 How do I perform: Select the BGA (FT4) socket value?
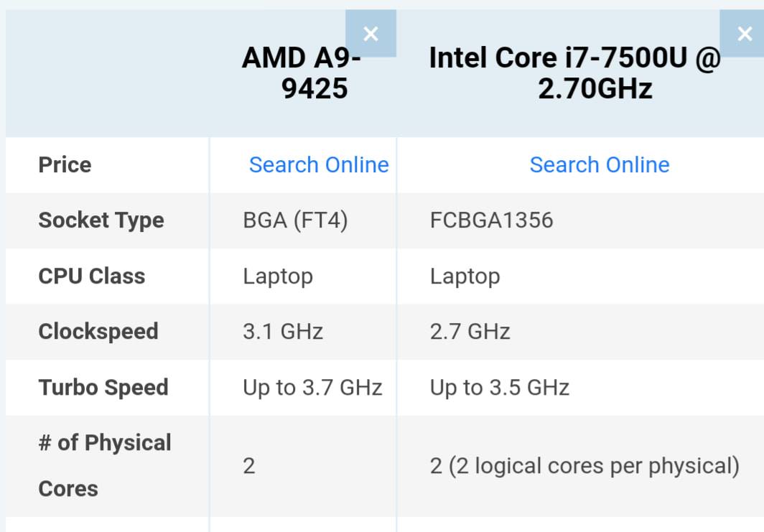tap(295, 220)
